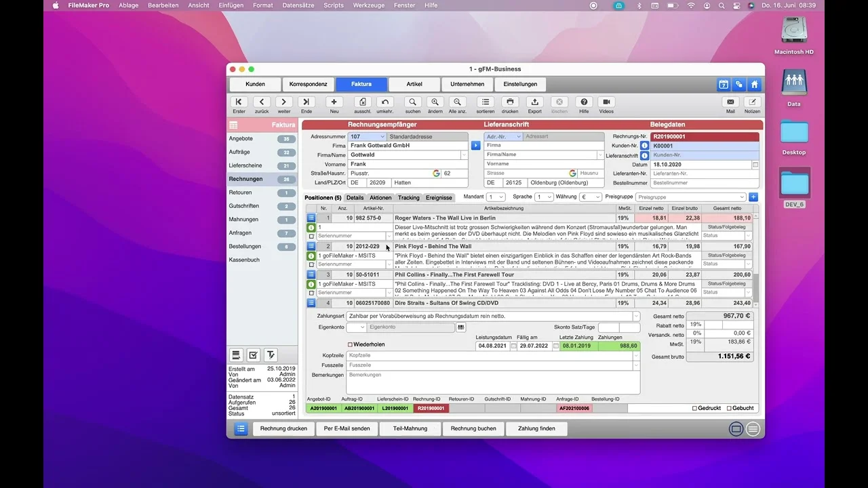Click the list view icon left of Rechnung drucken
Screen dimensions: 868x488
tap(241, 428)
